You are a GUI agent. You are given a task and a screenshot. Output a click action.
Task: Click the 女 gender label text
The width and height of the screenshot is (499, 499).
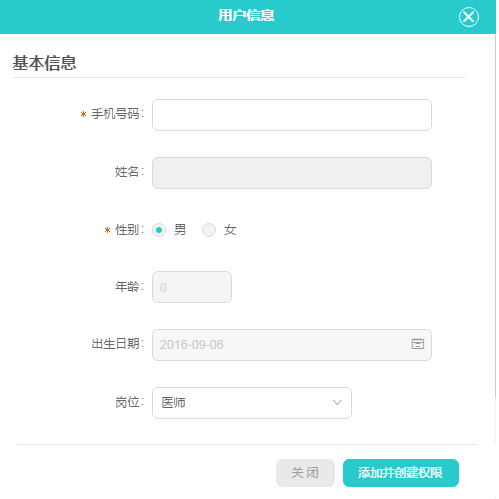click(x=230, y=230)
